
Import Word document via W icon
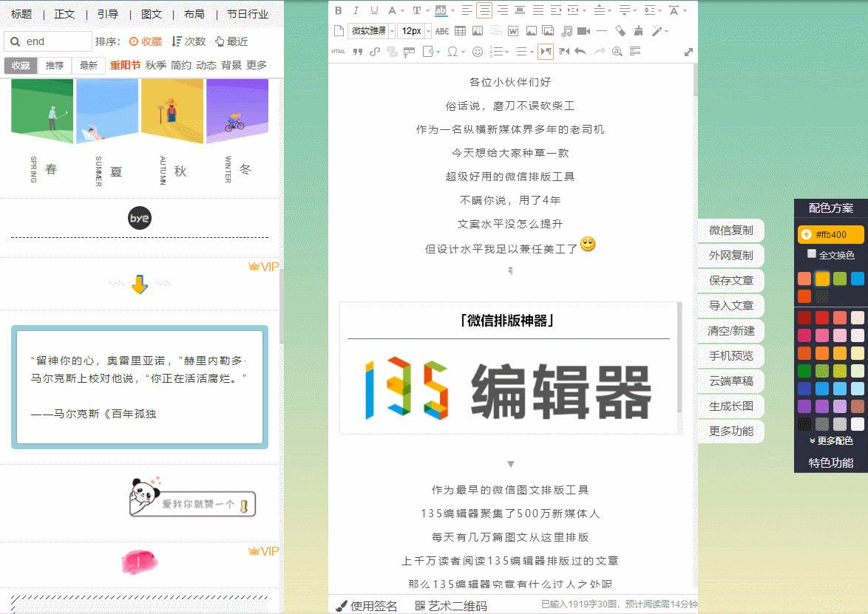tap(513, 31)
